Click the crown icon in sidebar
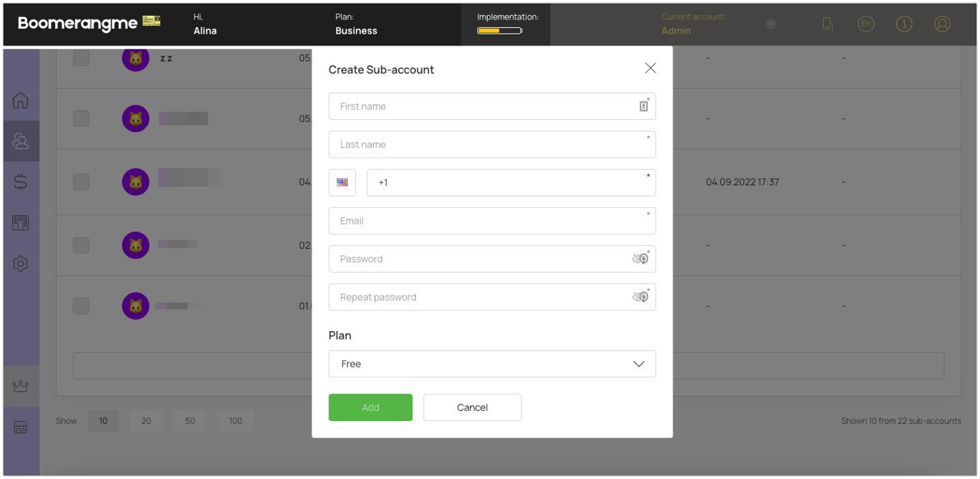Screen dimensions: 980x479 pos(21,386)
